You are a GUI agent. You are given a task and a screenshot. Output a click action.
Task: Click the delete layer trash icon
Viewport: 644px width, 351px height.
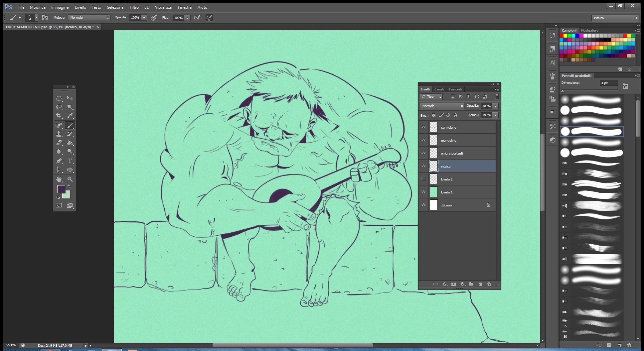(489, 284)
